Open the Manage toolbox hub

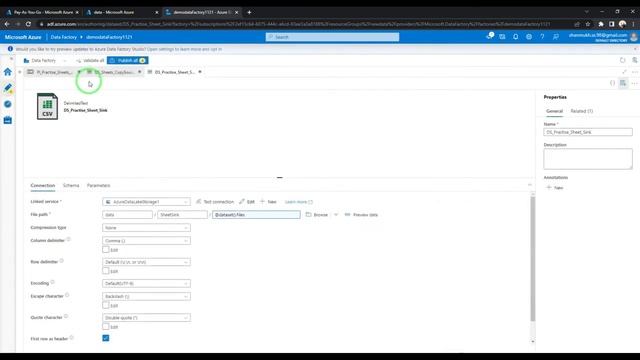point(8,120)
